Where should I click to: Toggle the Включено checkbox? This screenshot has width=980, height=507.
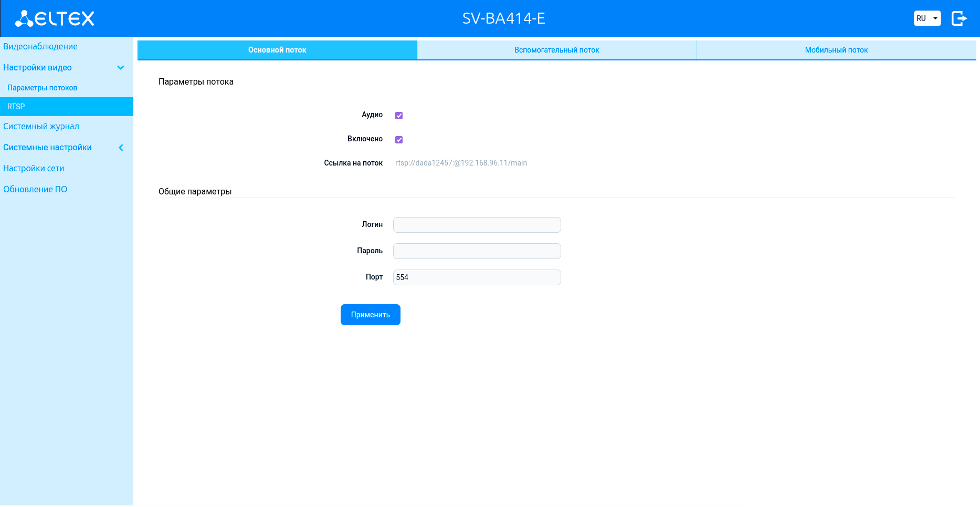(x=399, y=140)
